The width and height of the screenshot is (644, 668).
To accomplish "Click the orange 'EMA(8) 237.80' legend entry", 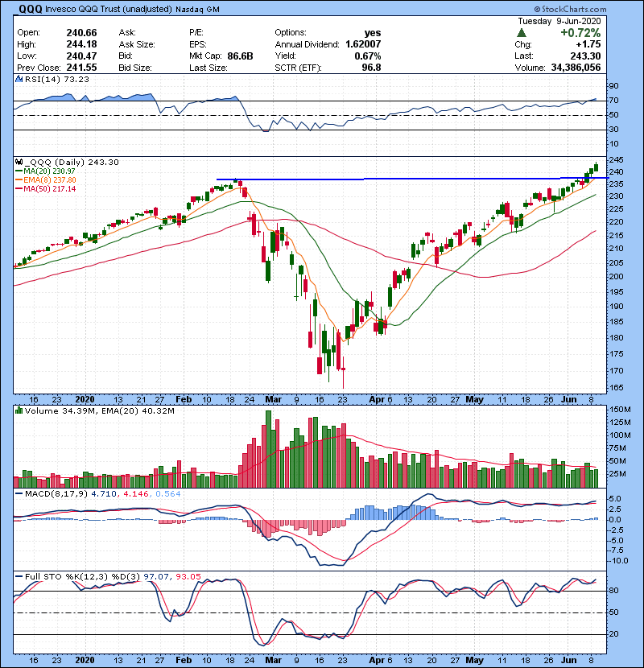I will [x=49, y=180].
